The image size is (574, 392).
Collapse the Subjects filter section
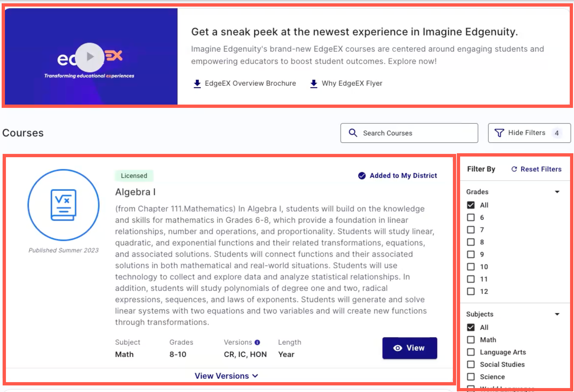557,314
